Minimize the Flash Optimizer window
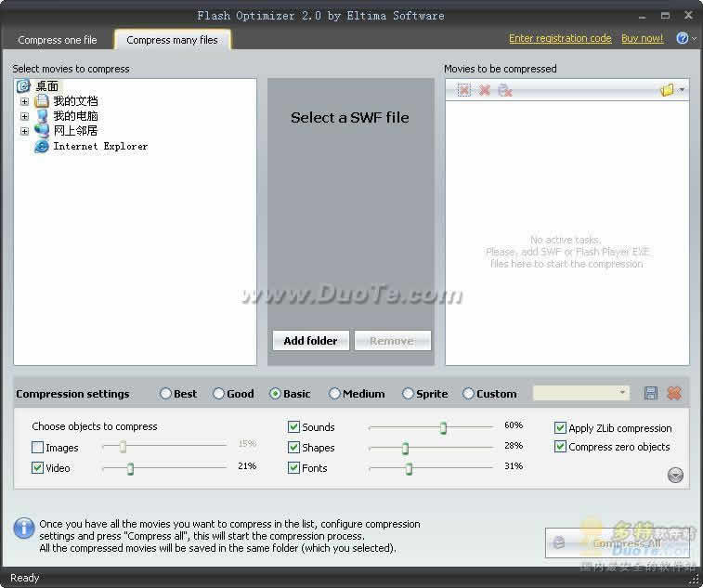703x588 pixels. [x=642, y=16]
